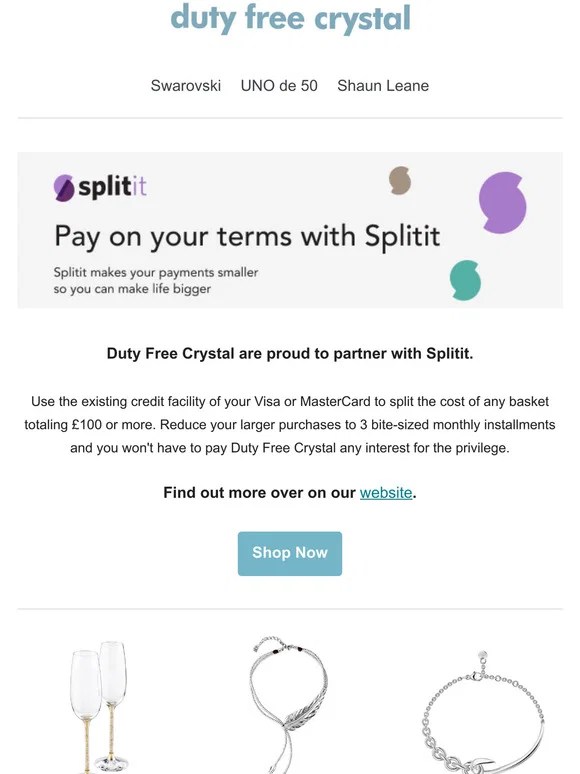Open the feather necklace product image

[289, 705]
